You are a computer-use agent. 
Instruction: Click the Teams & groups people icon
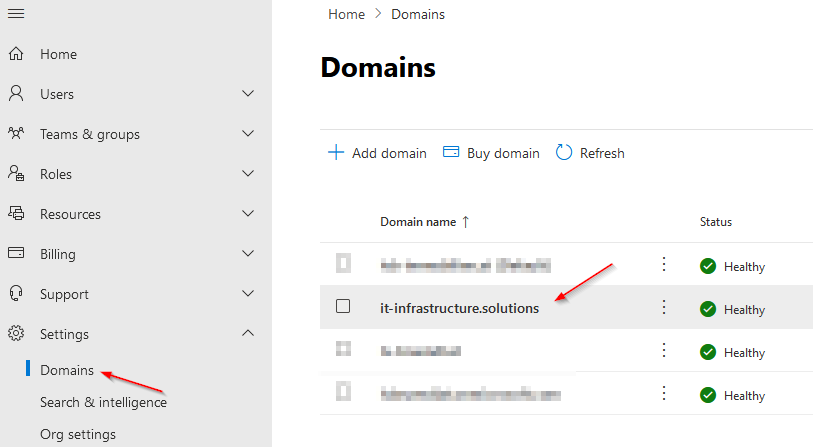click(x=16, y=133)
